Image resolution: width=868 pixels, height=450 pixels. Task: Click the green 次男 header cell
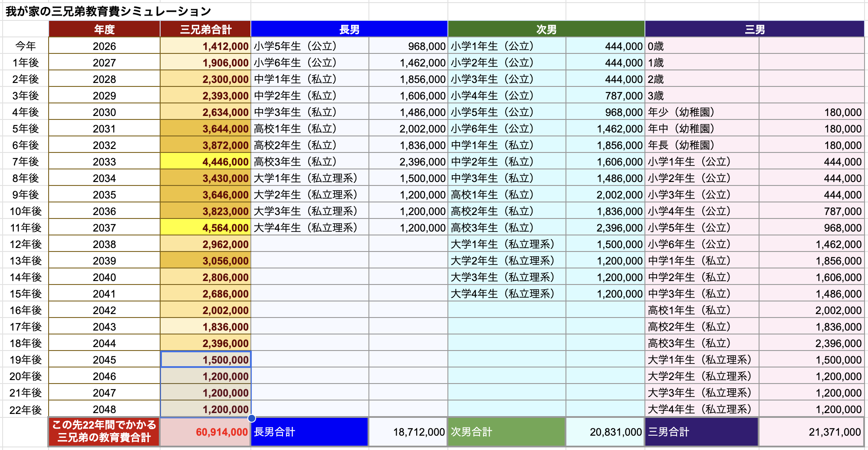[546, 30]
